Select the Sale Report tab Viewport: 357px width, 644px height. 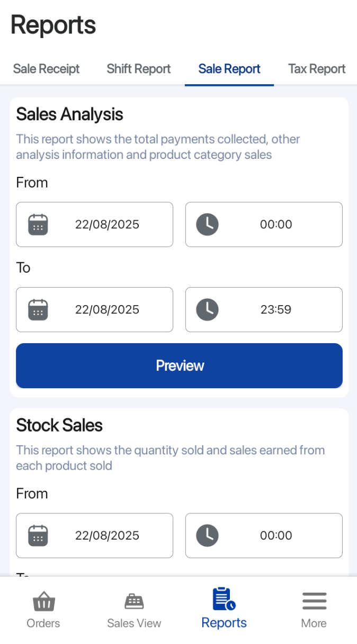229,69
